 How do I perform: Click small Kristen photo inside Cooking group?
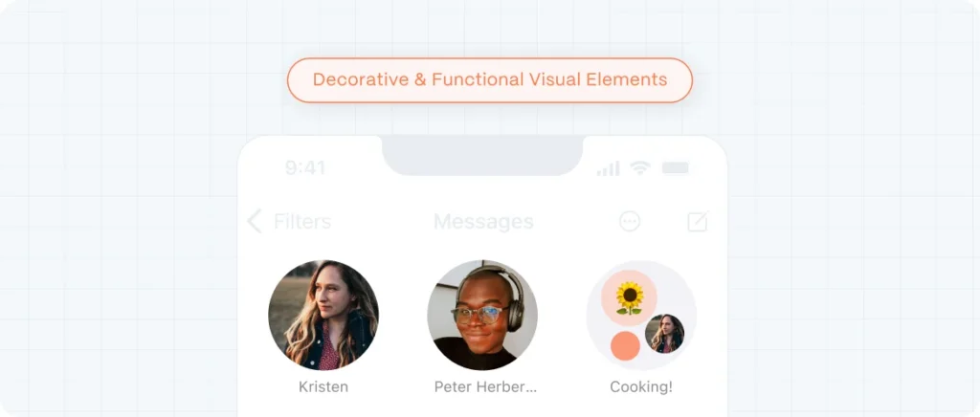pyautogui.click(x=664, y=334)
